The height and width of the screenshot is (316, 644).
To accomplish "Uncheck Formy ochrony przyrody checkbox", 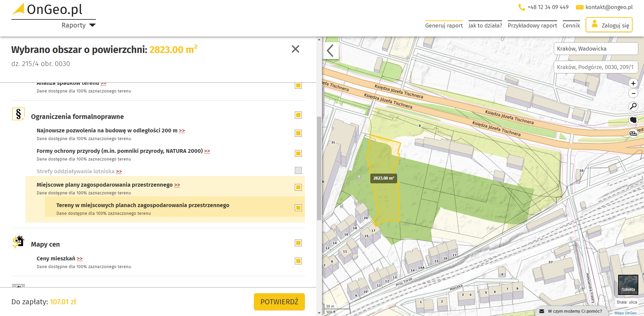I will [x=298, y=153].
